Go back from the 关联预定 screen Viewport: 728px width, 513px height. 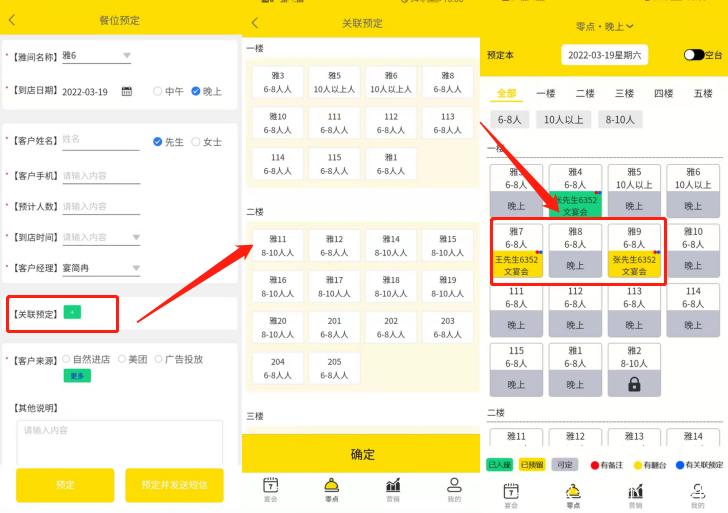[254, 23]
